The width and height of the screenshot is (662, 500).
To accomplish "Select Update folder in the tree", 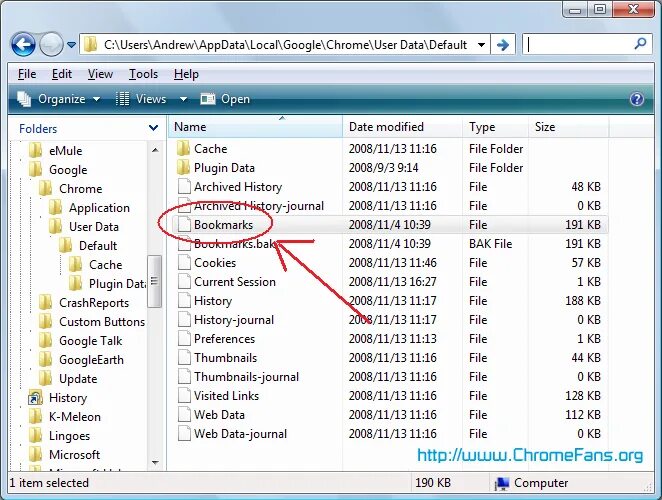I will [68, 379].
